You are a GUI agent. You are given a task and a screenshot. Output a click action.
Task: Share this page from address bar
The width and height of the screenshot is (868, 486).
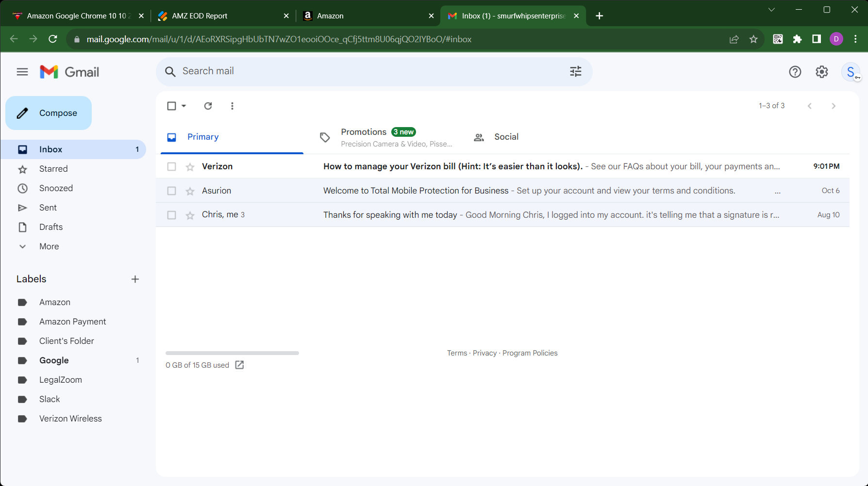734,39
